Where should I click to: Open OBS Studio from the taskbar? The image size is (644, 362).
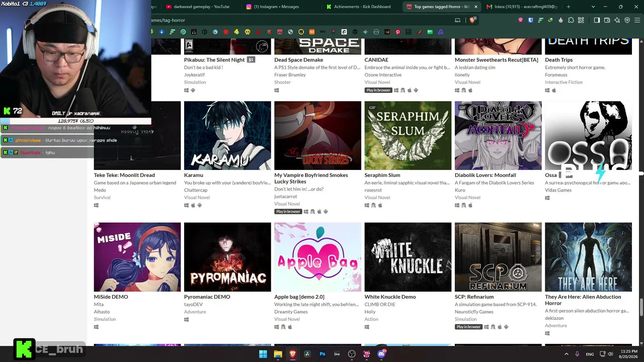click(352, 354)
